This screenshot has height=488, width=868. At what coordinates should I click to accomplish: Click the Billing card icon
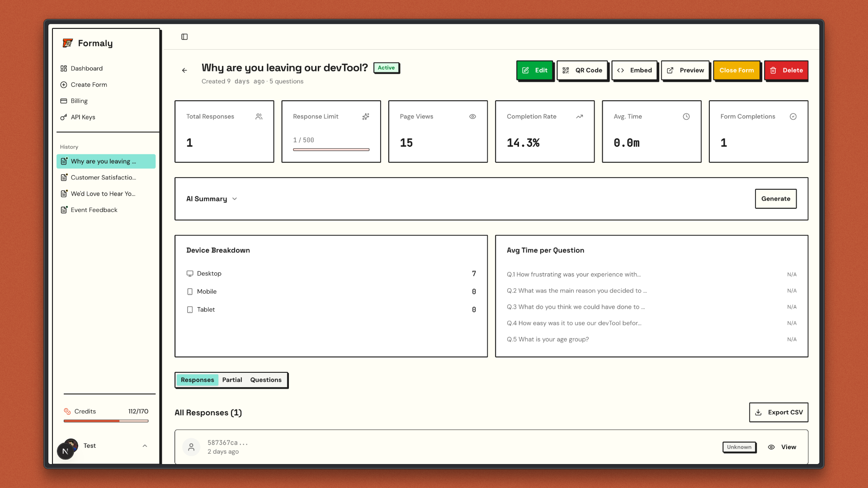(x=64, y=101)
